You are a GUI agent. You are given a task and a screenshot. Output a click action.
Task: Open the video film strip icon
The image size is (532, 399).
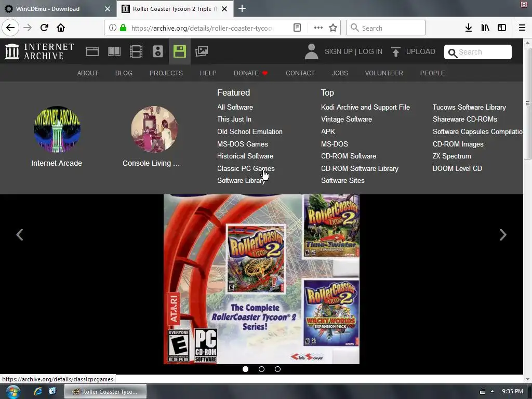(x=136, y=51)
